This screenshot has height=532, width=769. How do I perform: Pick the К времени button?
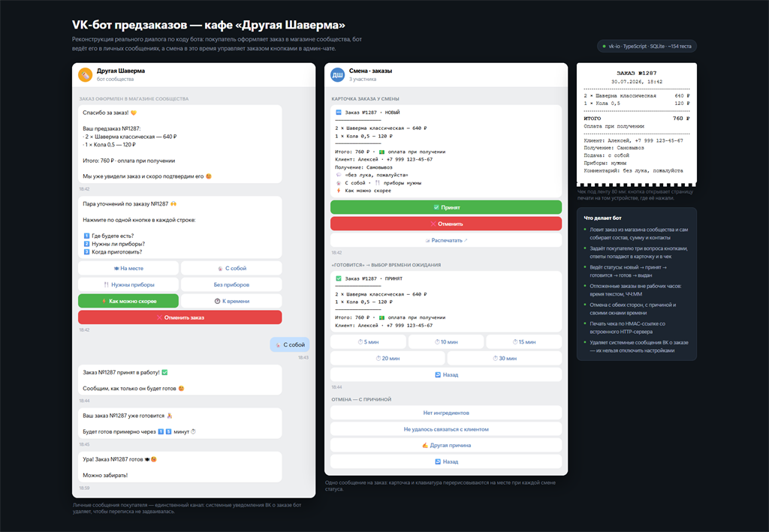pos(231,301)
